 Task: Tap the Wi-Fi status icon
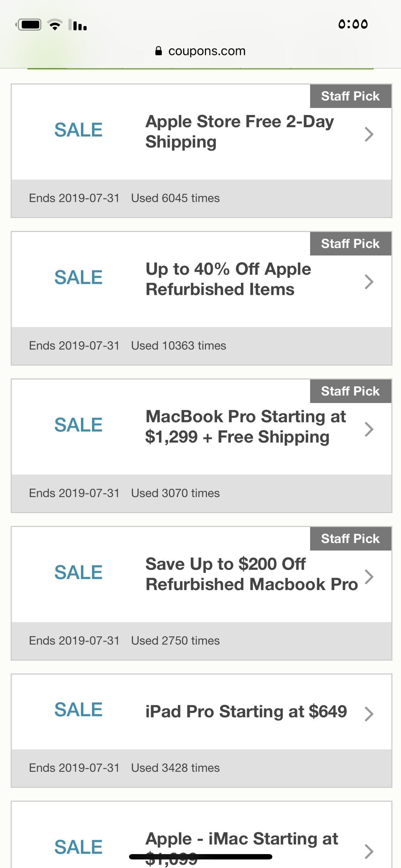coord(55,25)
